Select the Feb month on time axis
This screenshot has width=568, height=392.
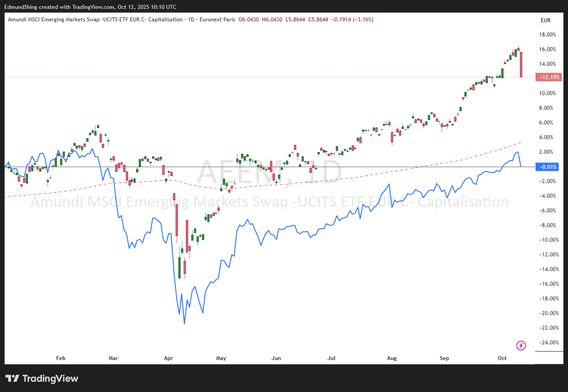(x=61, y=358)
